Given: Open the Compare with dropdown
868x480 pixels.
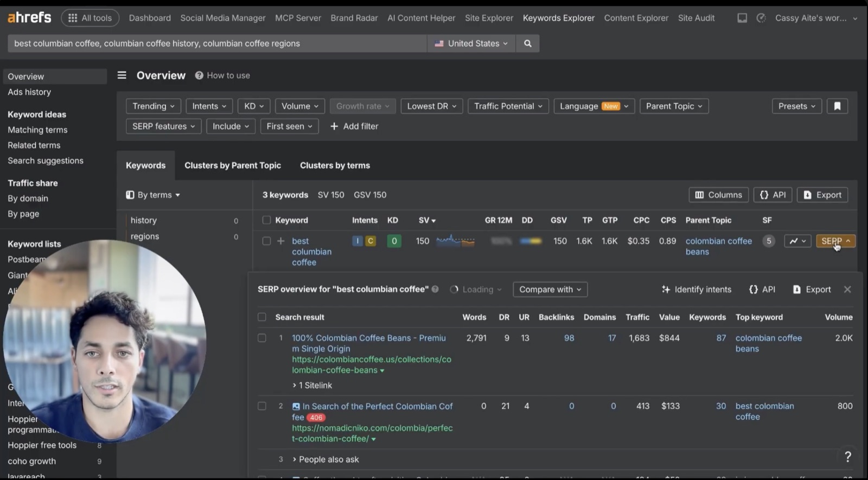Looking at the screenshot, I should 550,289.
